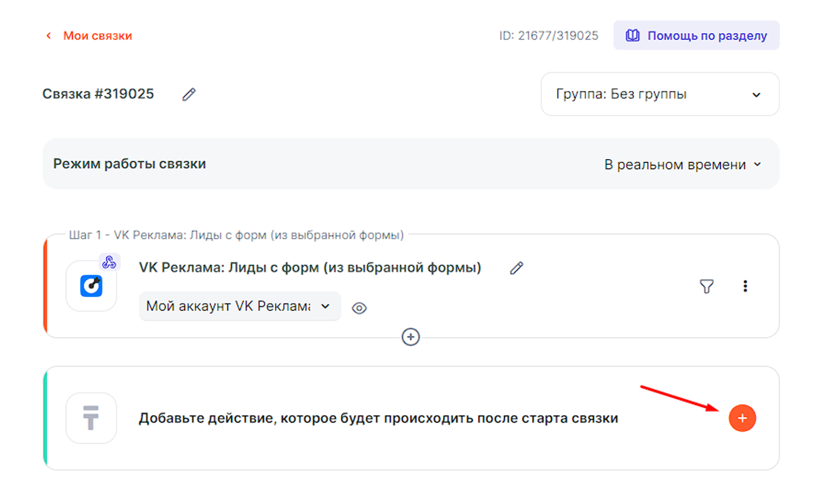Click the ID: 21677/319025 label
Image resolution: width=831 pixels, height=504 pixels.
click(548, 36)
